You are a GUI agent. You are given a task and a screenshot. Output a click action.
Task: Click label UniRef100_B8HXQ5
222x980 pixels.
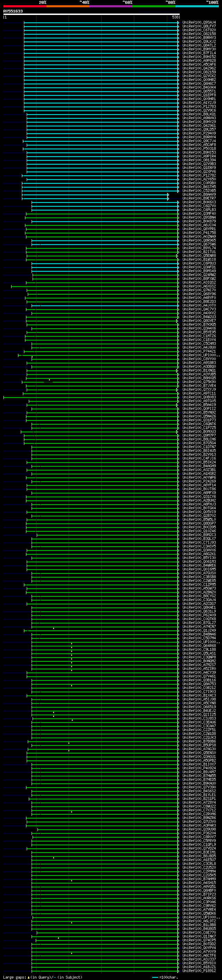pos(199,378)
